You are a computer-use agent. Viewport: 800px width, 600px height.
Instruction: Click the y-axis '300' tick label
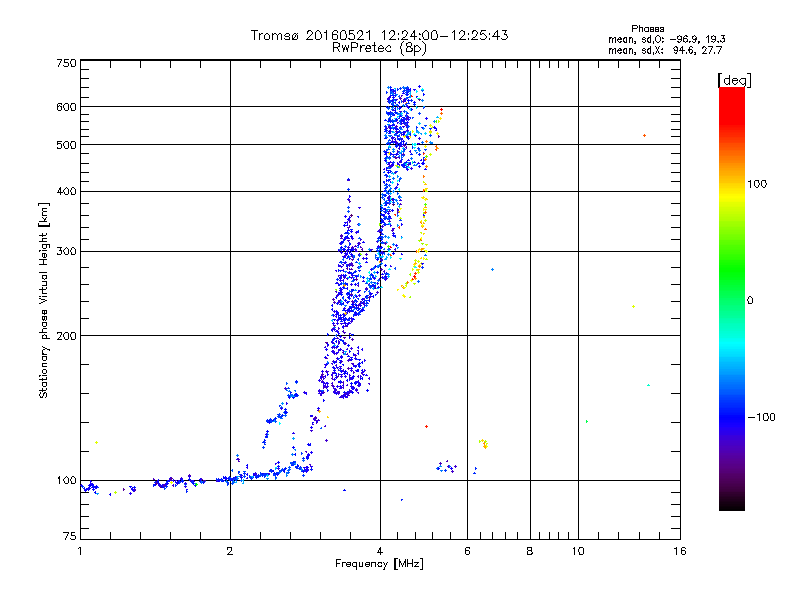click(66, 252)
